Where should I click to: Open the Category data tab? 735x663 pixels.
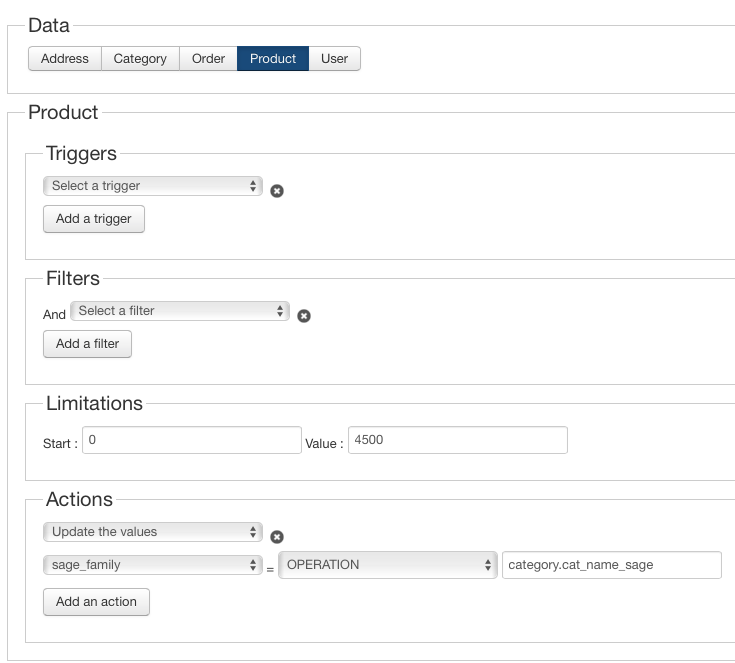pos(140,59)
